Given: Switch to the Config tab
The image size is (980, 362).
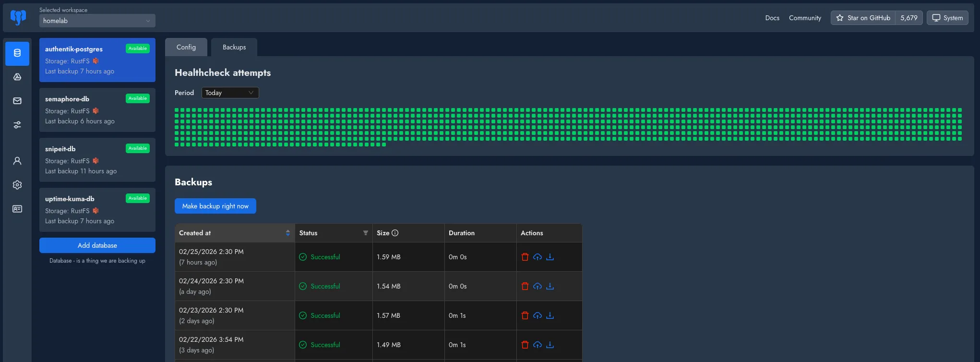Looking at the screenshot, I should [x=186, y=47].
